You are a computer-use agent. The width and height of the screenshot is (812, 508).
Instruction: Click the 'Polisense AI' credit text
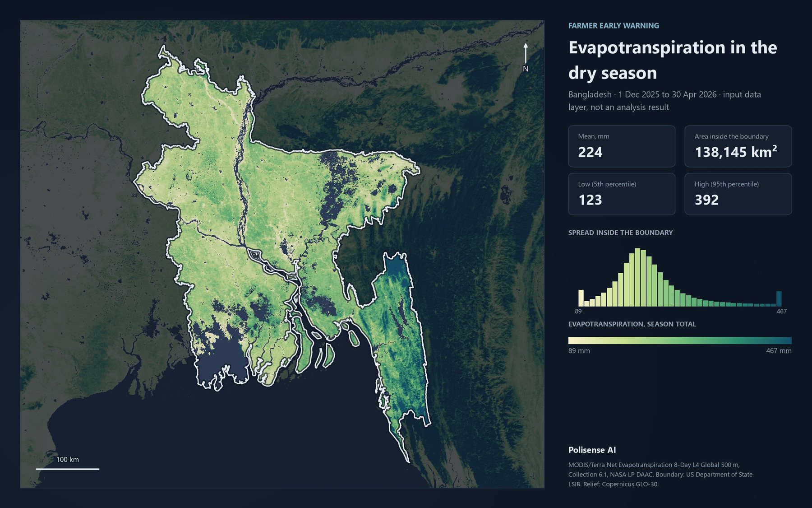pos(592,450)
